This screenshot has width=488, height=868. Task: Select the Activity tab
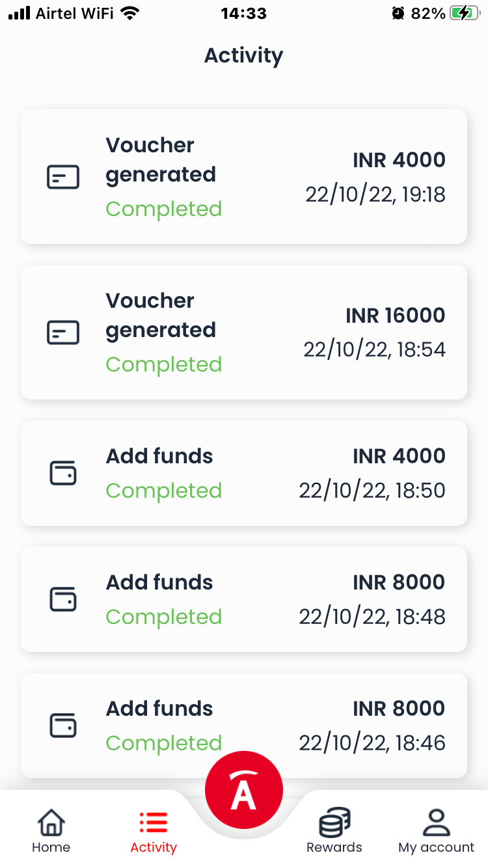154,831
